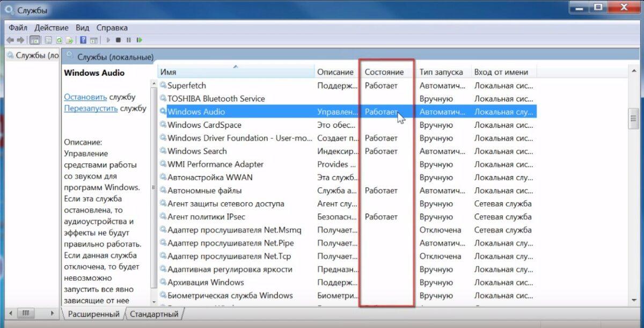The height and width of the screenshot is (328, 644).
Task: Click the Export List toolbar icon
Action: pos(70,40)
